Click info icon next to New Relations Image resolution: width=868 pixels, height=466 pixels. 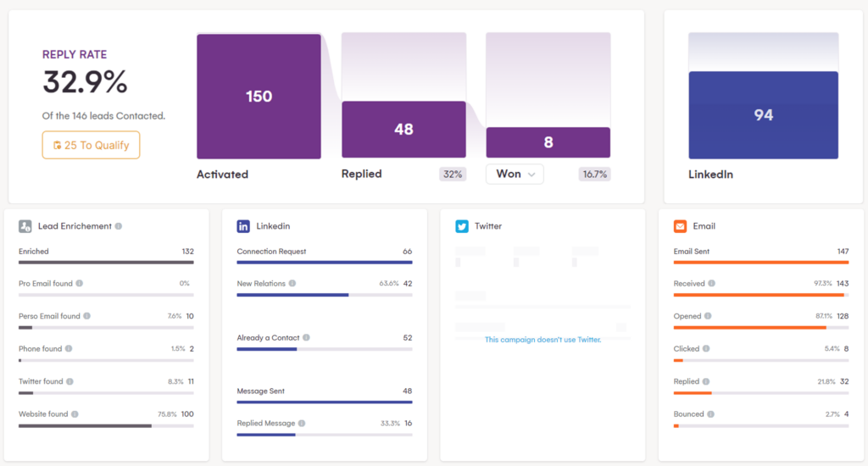292,284
